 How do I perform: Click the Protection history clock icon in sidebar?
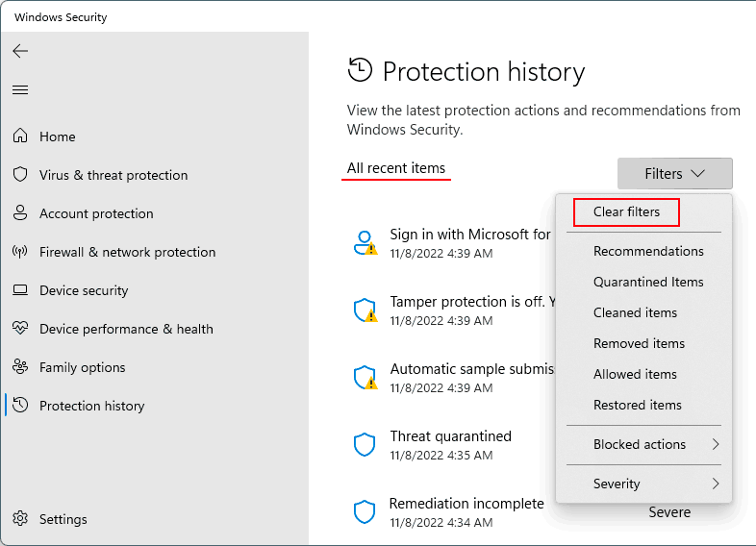(20, 406)
